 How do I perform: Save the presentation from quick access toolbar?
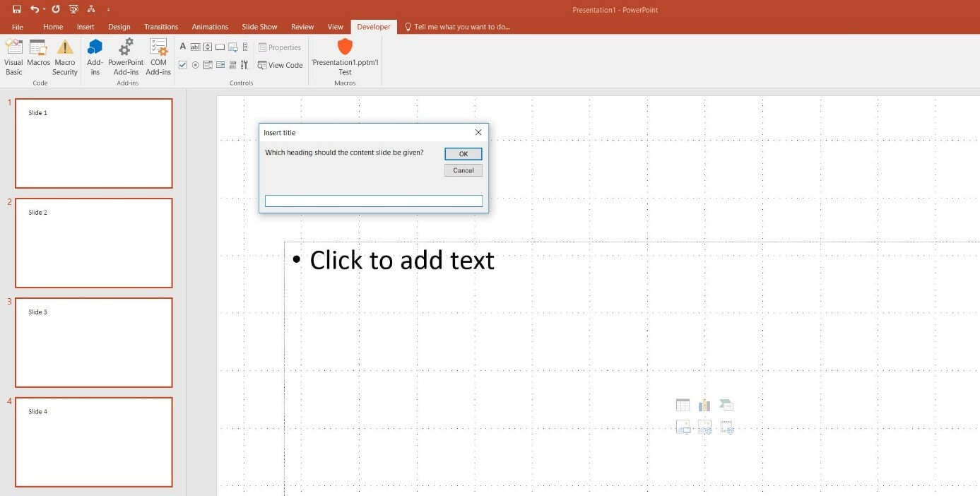tap(16, 9)
